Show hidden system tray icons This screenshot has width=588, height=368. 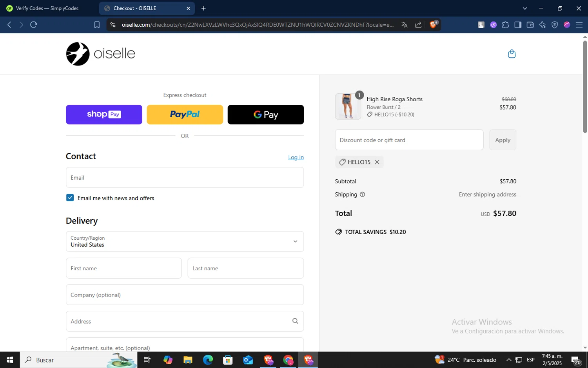[x=509, y=360]
